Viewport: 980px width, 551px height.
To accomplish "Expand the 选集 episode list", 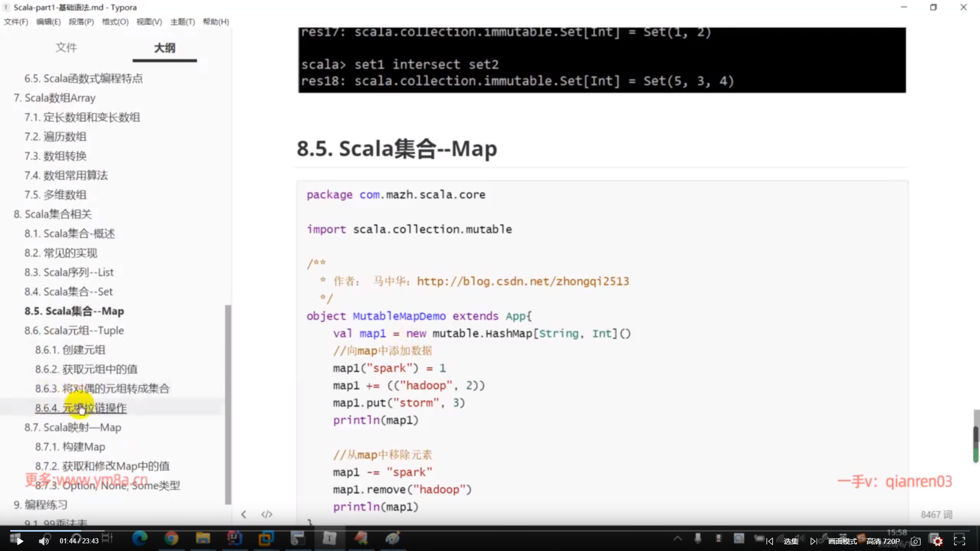I will (791, 541).
